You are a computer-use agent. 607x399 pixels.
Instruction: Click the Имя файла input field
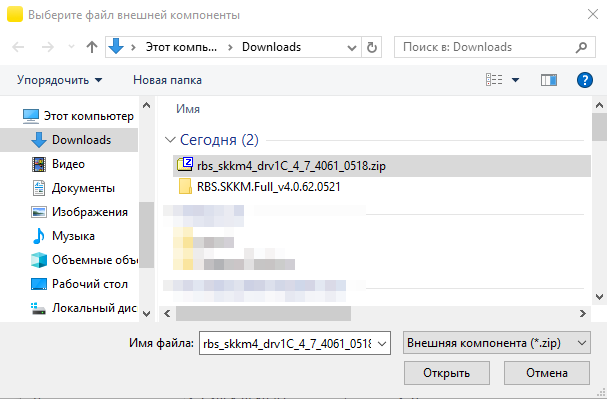(295, 343)
